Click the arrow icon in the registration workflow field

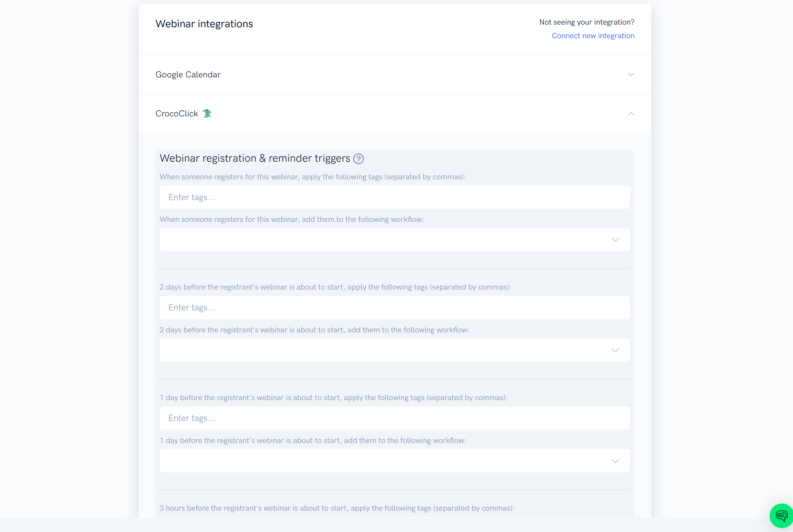[615, 240]
